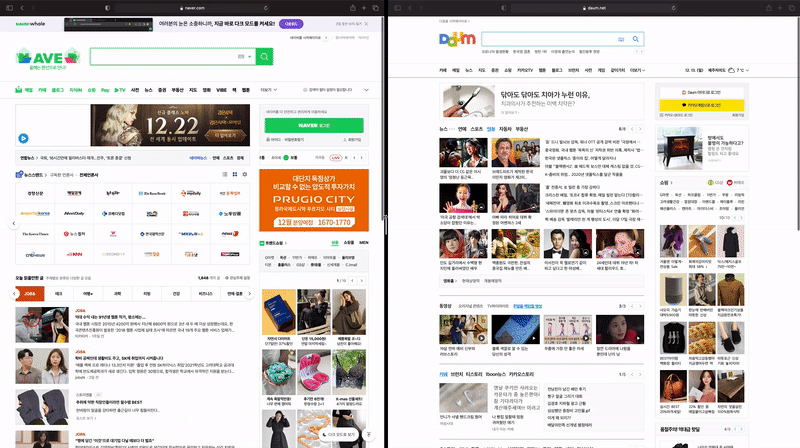Open The Korea Times in the newsstand grid
800x448 pixels.
point(35,234)
